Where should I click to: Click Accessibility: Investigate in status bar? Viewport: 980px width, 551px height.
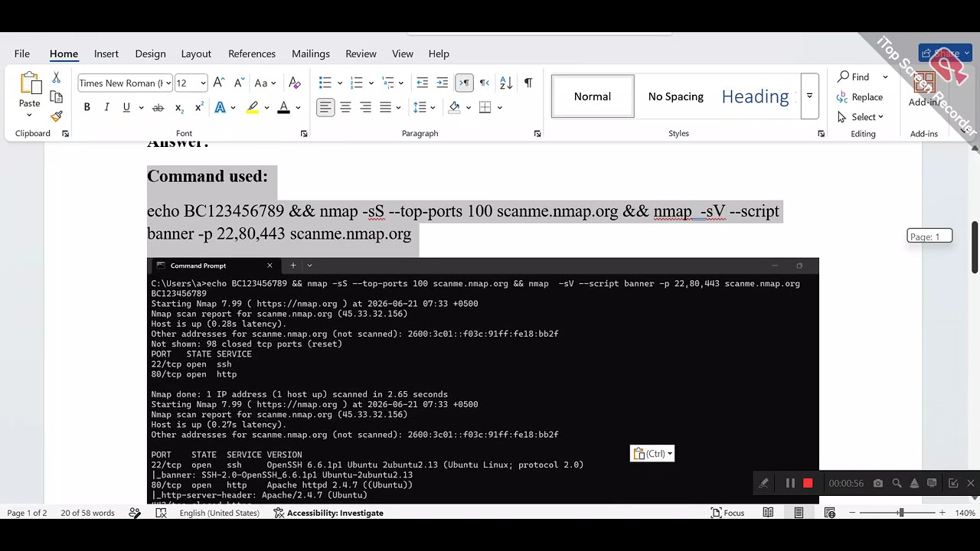click(x=328, y=513)
